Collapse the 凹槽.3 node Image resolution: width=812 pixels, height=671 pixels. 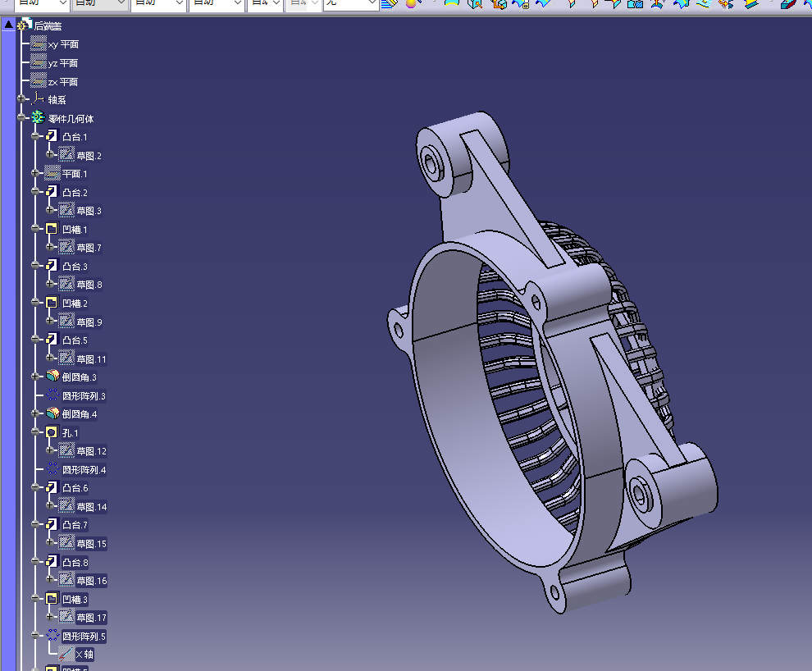(35, 599)
